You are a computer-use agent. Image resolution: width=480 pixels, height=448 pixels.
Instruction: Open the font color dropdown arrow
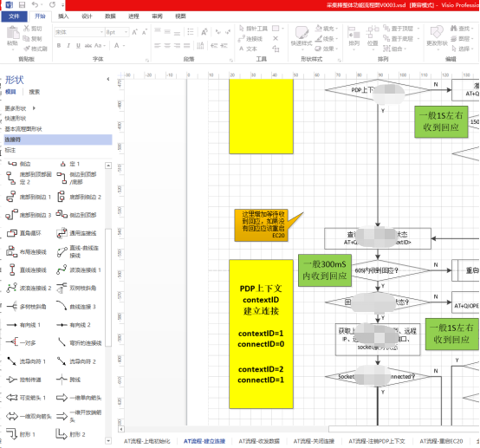click(x=124, y=45)
